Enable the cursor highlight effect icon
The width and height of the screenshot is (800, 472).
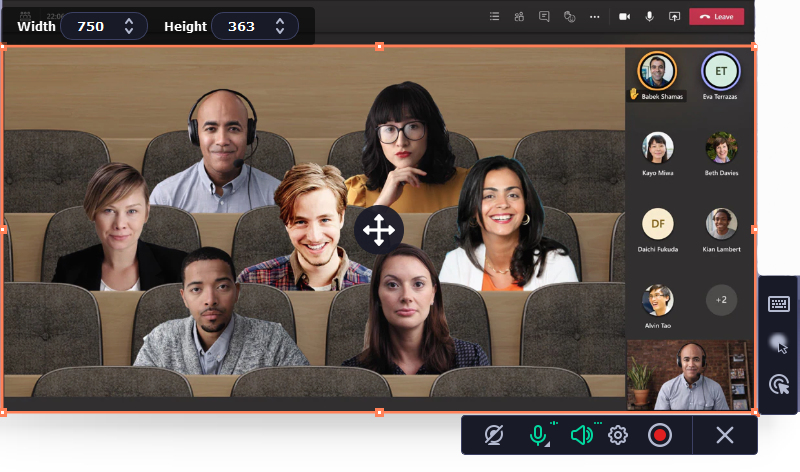click(x=779, y=343)
